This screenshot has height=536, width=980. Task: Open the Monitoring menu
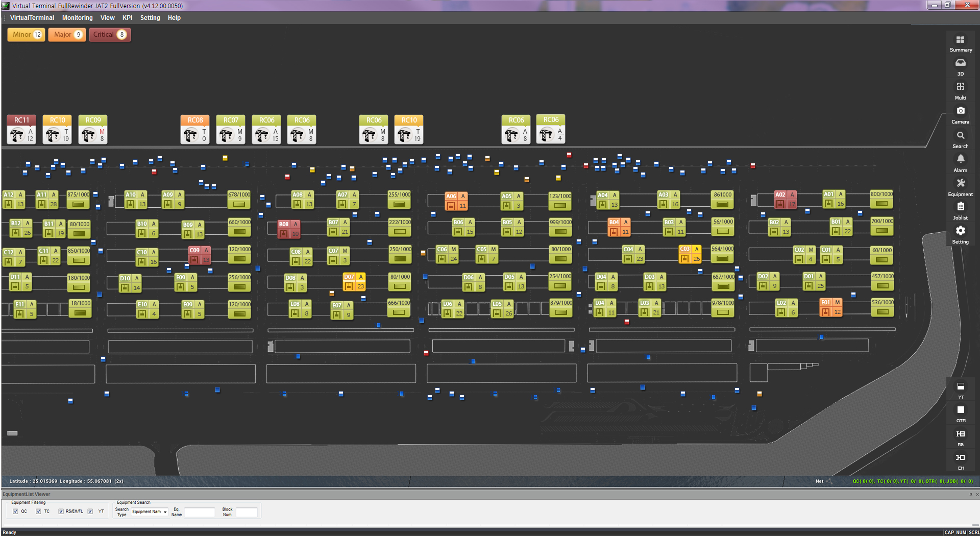click(77, 18)
